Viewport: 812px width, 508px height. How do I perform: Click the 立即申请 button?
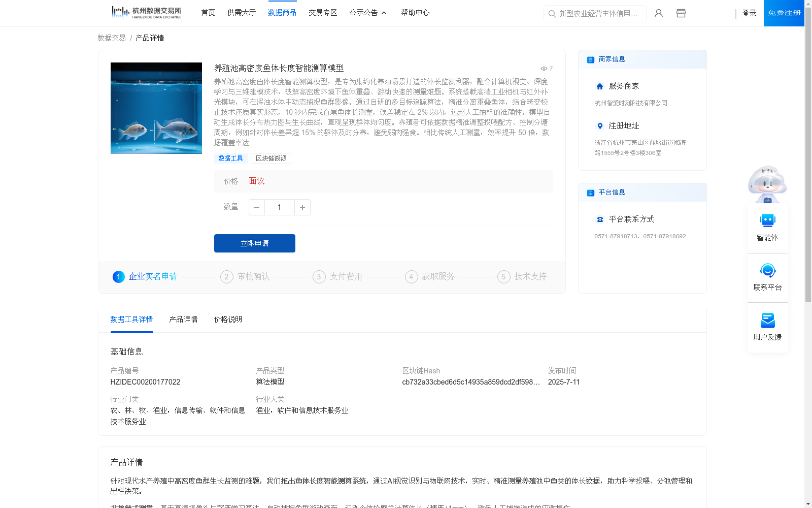(255, 243)
